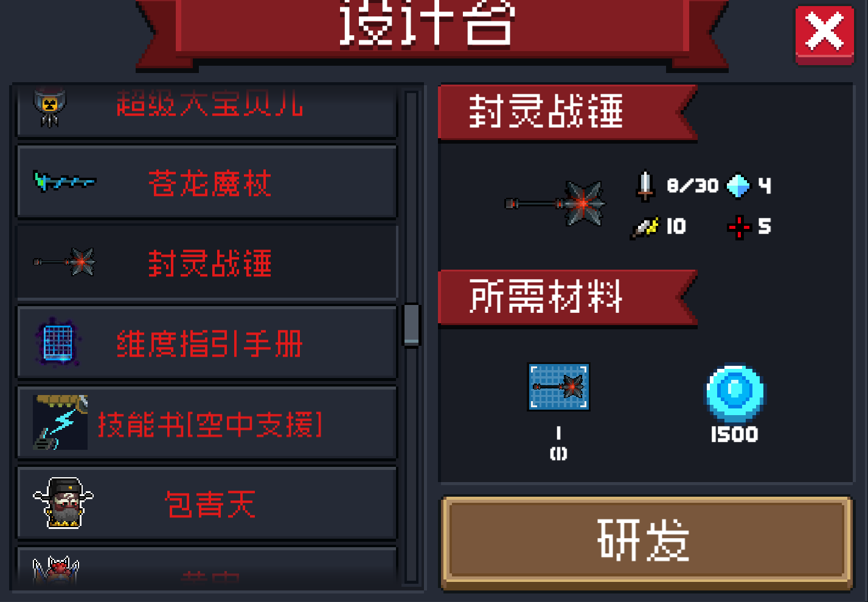Image resolution: width=868 pixels, height=602 pixels.
Task: Open the 维度指引手册 list entry
Action: point(207,343)
